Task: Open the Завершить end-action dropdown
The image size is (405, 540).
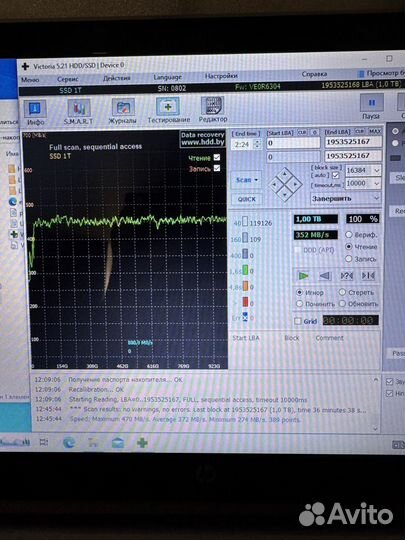Action: point(345,198)
